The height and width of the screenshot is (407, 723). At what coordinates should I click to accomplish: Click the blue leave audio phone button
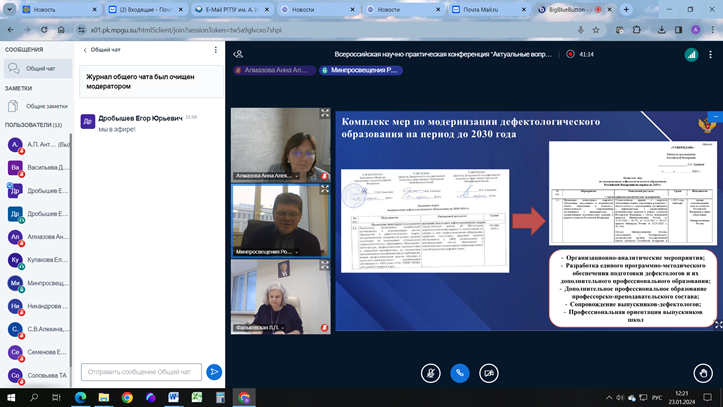(460, 373)
